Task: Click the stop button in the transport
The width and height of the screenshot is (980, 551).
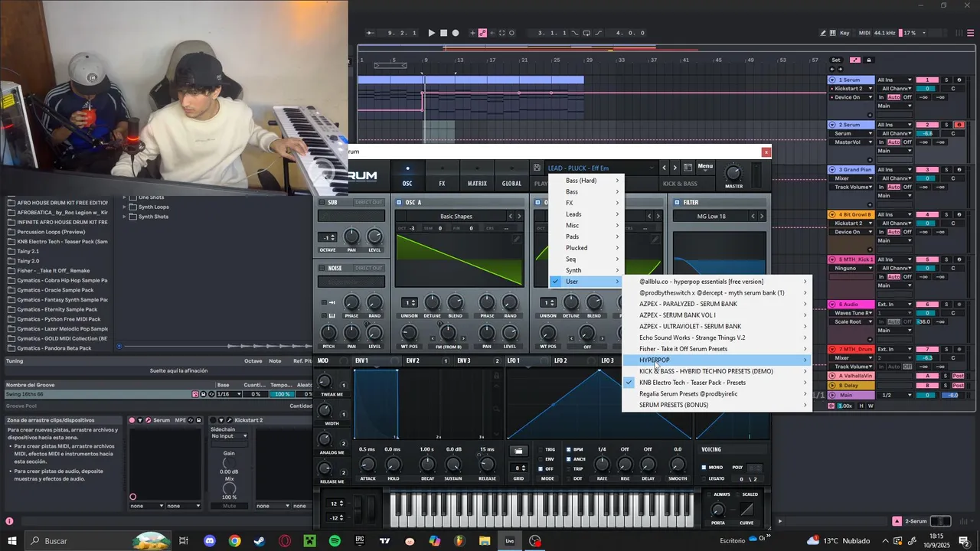Action: (x=444, y=33)
